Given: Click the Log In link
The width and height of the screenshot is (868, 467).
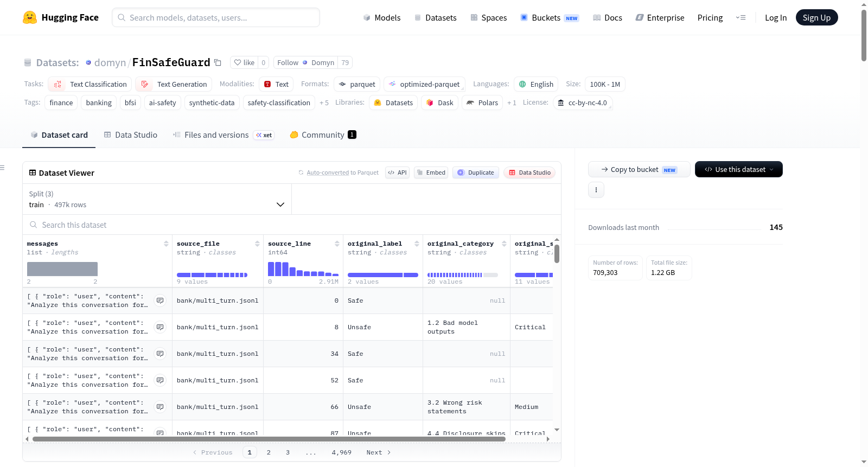Looking at the screenshot, I should [776, 17].
